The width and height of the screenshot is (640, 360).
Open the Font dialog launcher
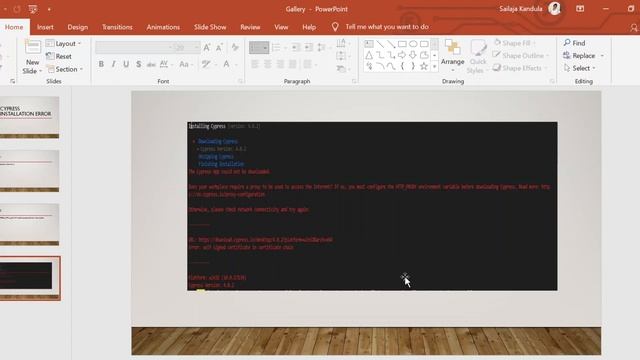(240, 81)
